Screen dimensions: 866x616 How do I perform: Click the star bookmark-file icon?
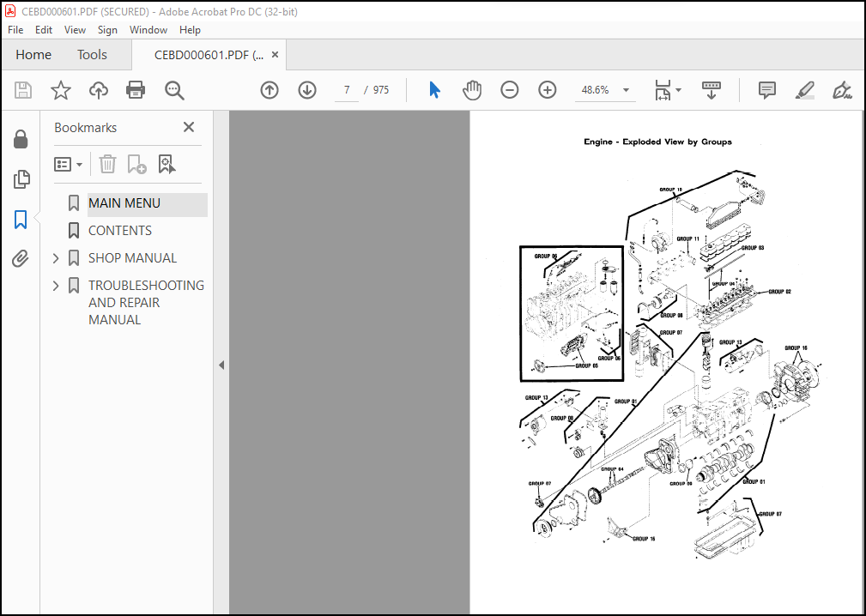(61, 90)
